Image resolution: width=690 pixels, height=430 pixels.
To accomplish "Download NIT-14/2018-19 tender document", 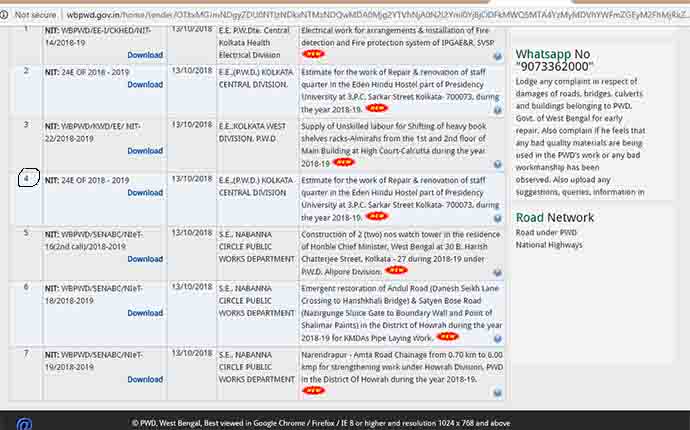I will [145, 43].
